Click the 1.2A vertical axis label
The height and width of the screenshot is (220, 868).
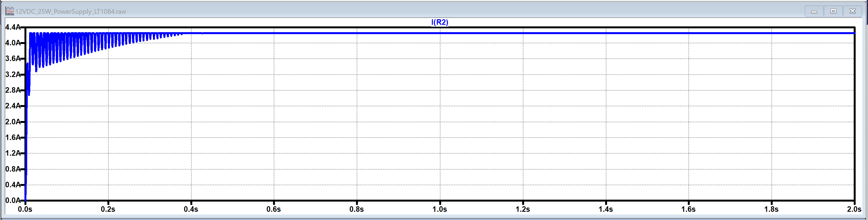[x=12, y=153]
